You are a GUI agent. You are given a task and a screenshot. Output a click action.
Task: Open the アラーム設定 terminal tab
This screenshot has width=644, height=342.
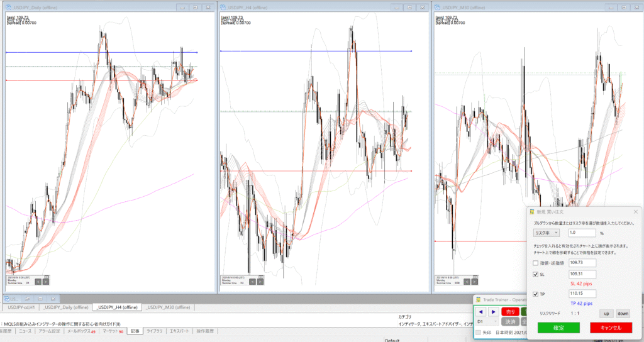(x=49, y=331)
